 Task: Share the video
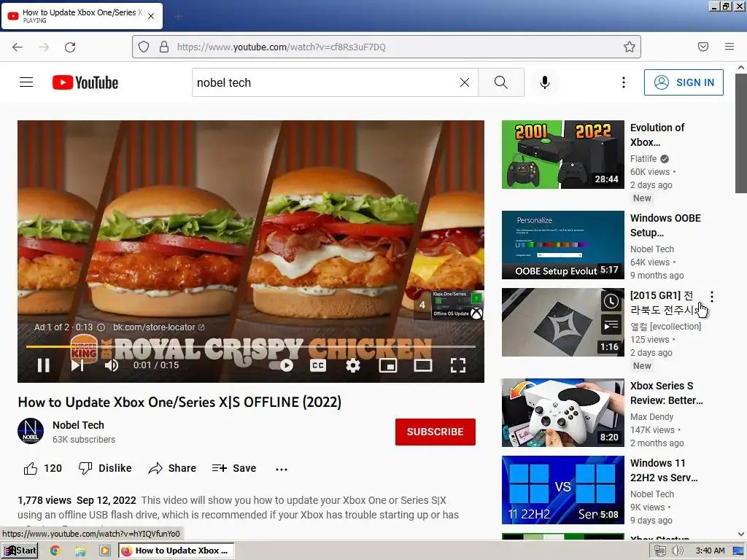click(172, 469)
